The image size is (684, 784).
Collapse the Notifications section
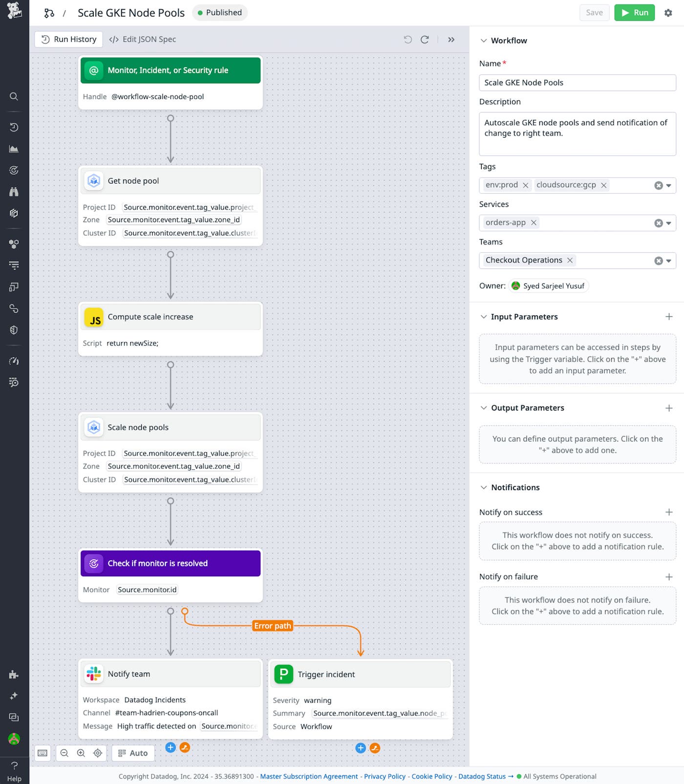[484, 487]
